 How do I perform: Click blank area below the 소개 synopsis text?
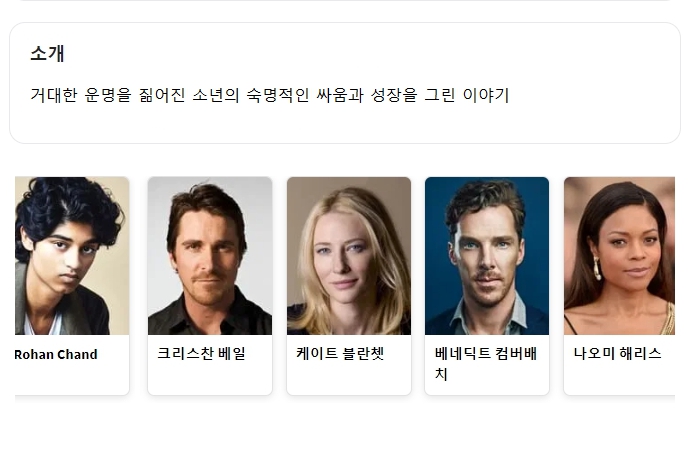(x=345, y=124)
